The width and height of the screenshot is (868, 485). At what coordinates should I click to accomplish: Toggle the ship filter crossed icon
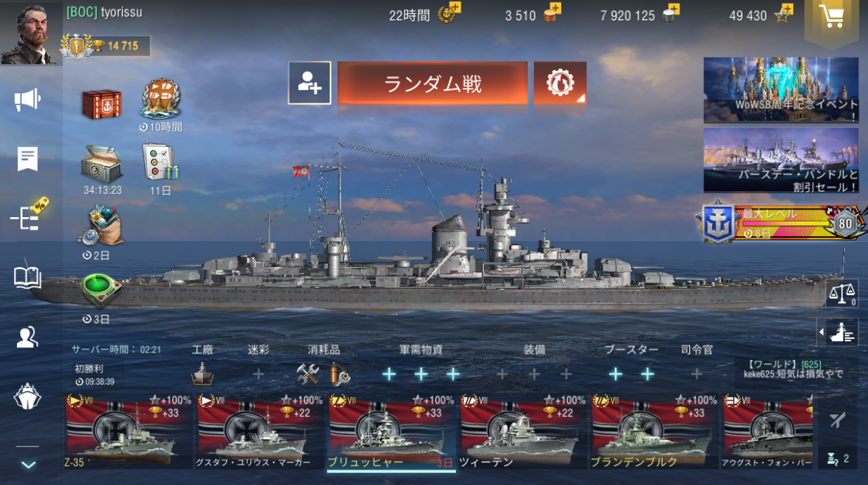click(837, 420)
